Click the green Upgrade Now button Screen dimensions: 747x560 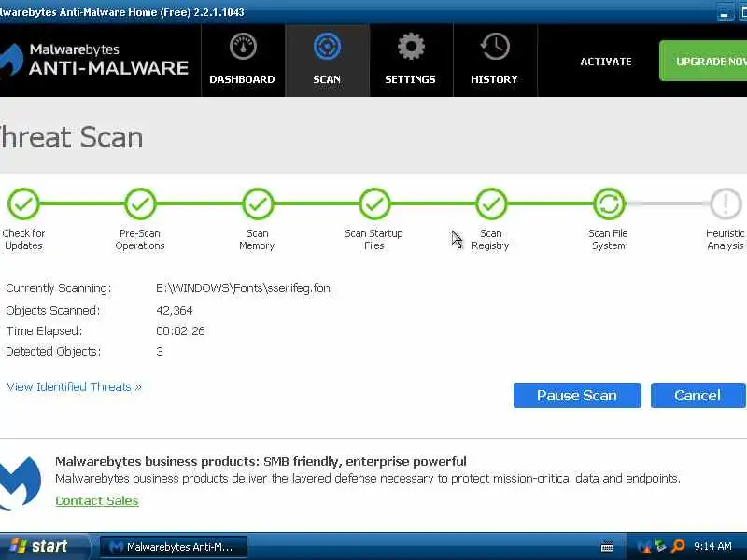tap(703, 61)
